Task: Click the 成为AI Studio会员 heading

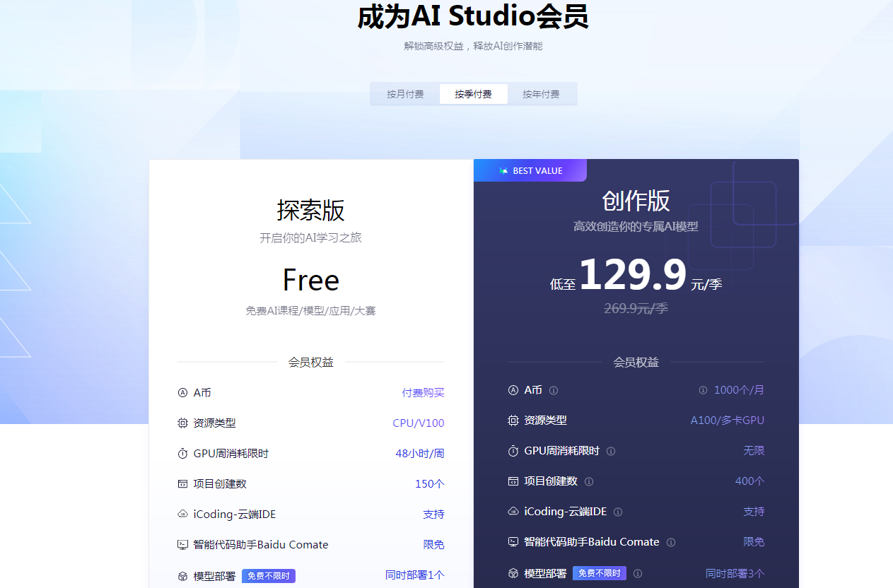Action: 473,17
